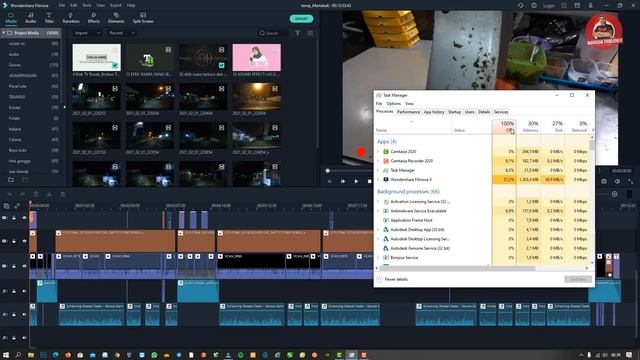This screenshot has height=360, width=640.
Task: Click the timeline undo arrow icon
Action: [x=9, y=194]
